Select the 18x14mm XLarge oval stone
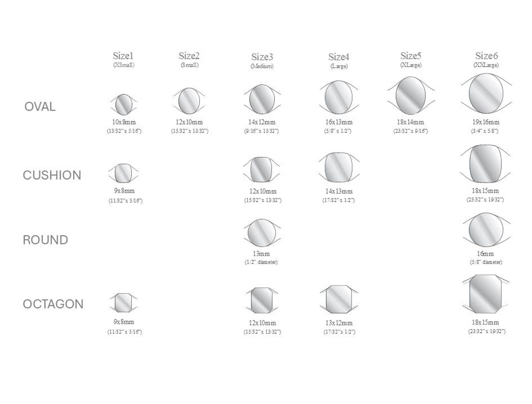 (x=411, y=95)
